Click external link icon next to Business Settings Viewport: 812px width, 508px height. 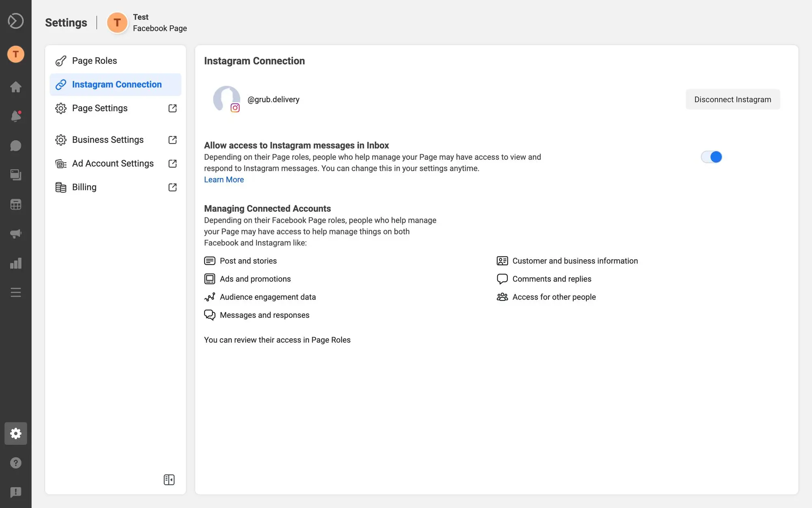pos(173,140)
